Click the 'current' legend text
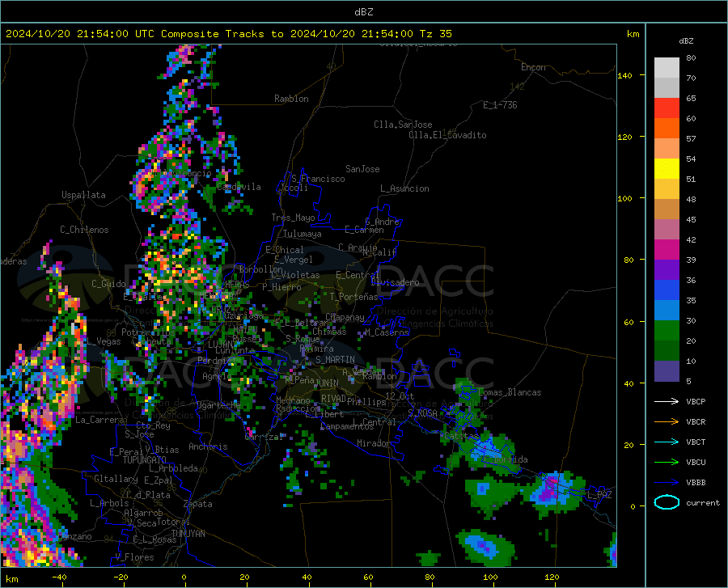728x588 pixels. [x=703, y=502]
